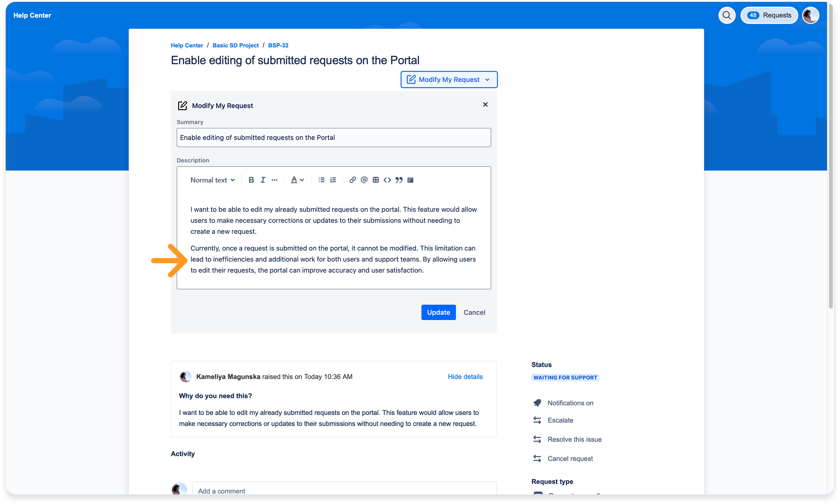
Task: Click Hide details to collapse request info
Action: tap(465, 377)
